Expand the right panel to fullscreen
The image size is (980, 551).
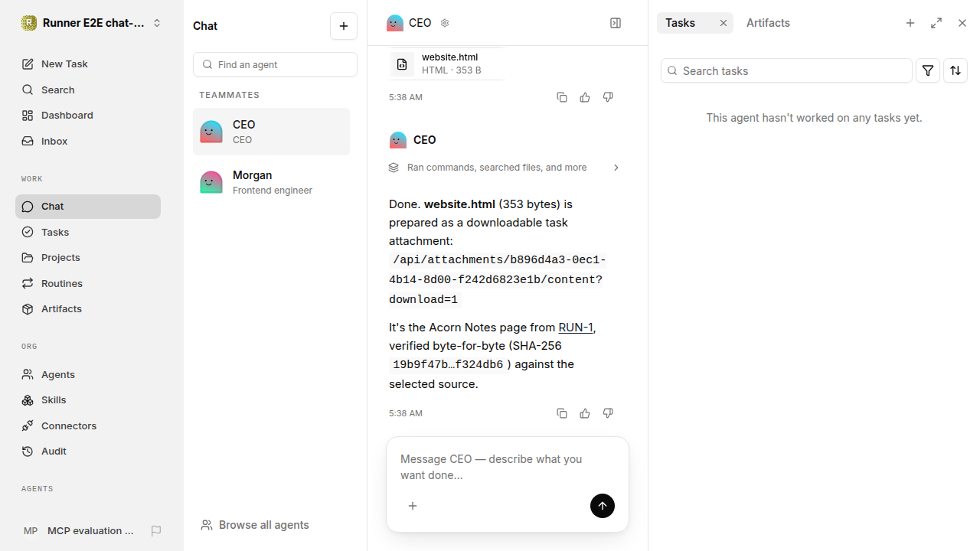[x=936, y=23]
